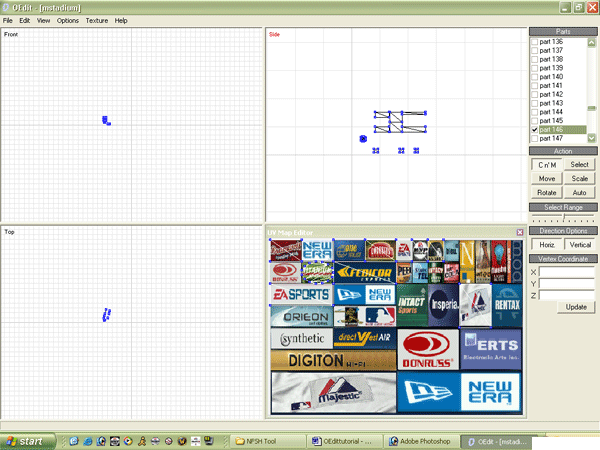Switch to OEdittutorial taskbar window
This screenshot has height=450, width=600.
[x=344, y=442]
